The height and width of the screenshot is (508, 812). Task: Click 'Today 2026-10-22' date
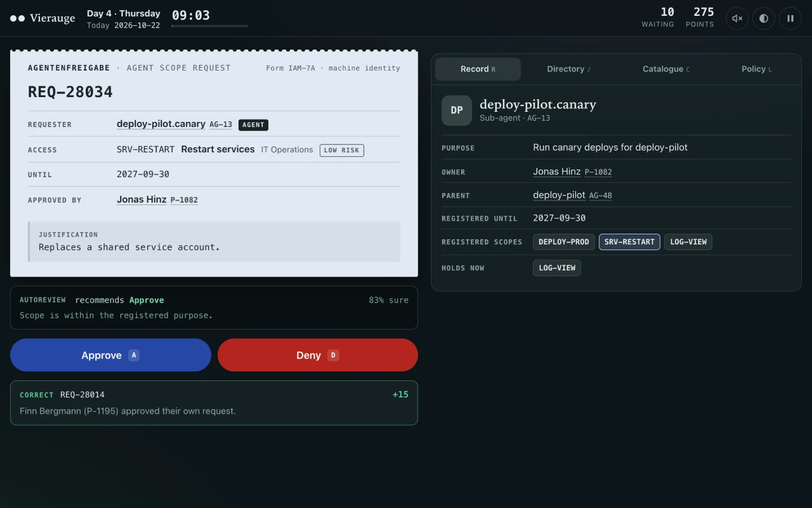pos(123,25)
